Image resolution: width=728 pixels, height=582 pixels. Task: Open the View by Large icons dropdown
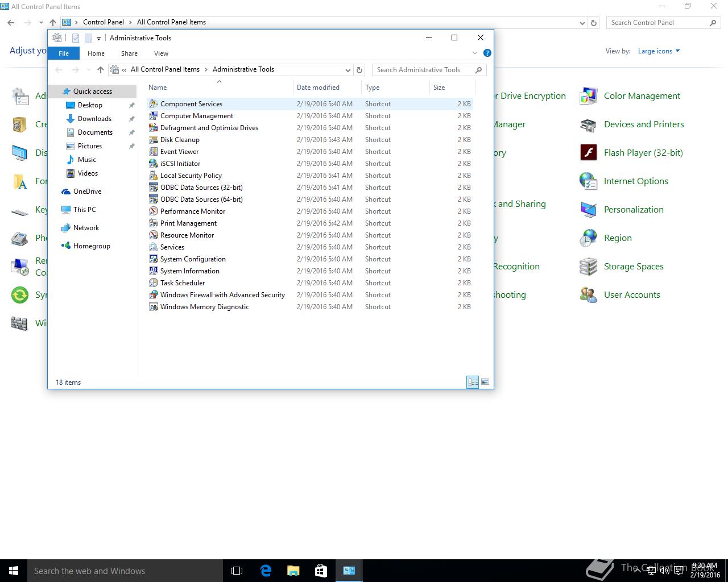click(x=659, y=51)
